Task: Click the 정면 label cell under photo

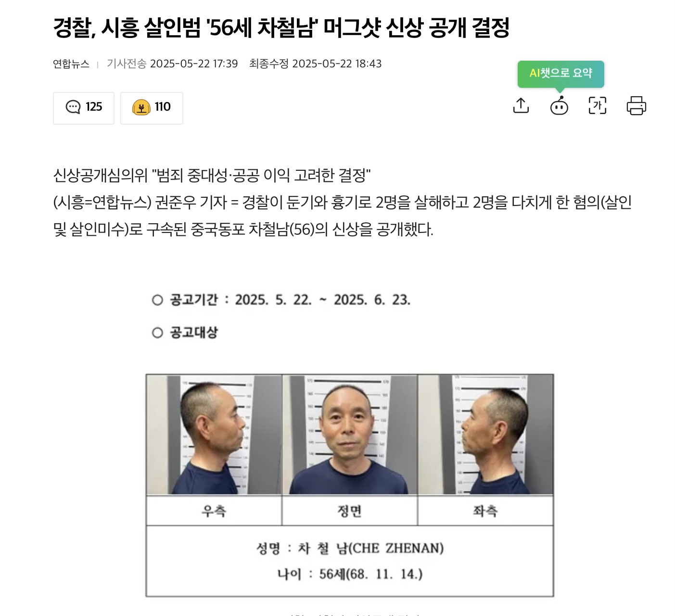Action: (350, 511)
